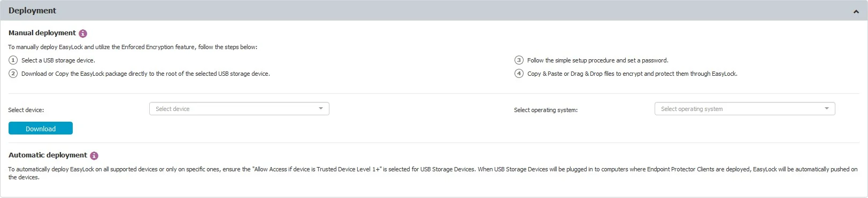This screenshot has height=198, width=868.
Task: Click the Manual deployment heading
Action: click(42, 33)
